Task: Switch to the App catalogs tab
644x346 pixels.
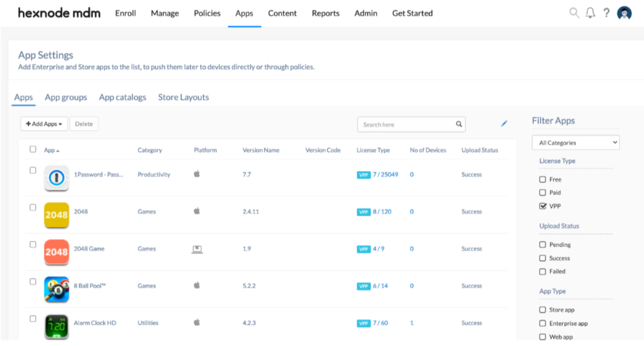Action: (123, 97)
